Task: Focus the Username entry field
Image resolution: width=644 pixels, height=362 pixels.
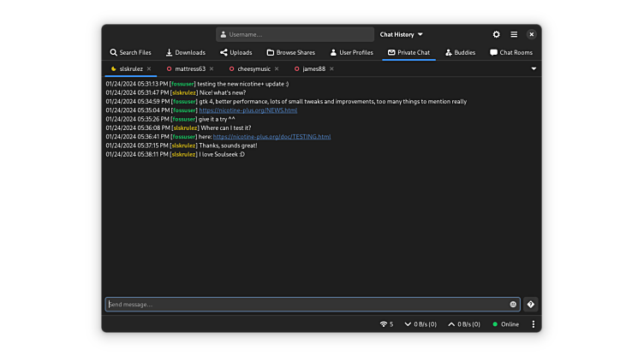Action: click(296, 34)
